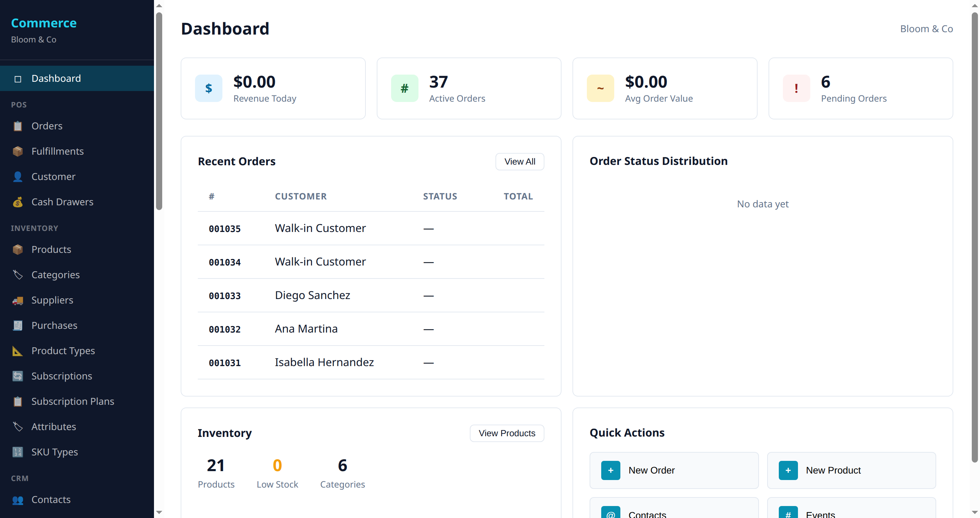Click the Categories tag icon

click(x=17, y=275)
